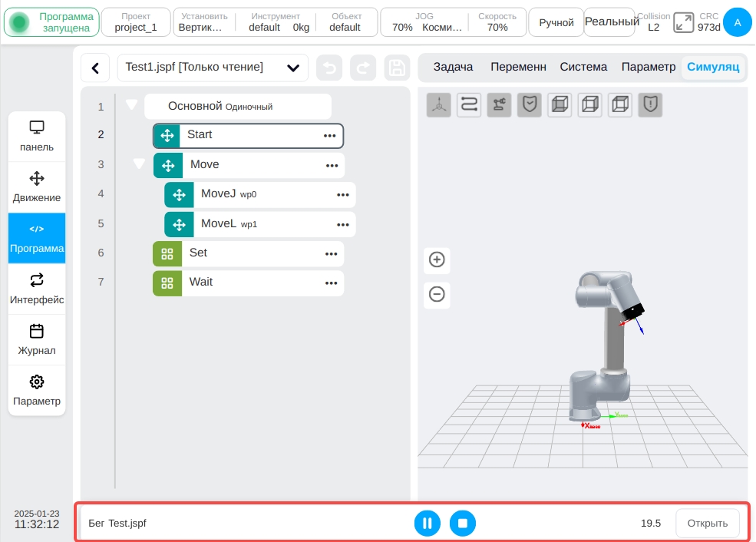Collapse the Move node triangle
The height and width of the screenshot is (542, 756).
pyautogui.click(x=139, y=164)
